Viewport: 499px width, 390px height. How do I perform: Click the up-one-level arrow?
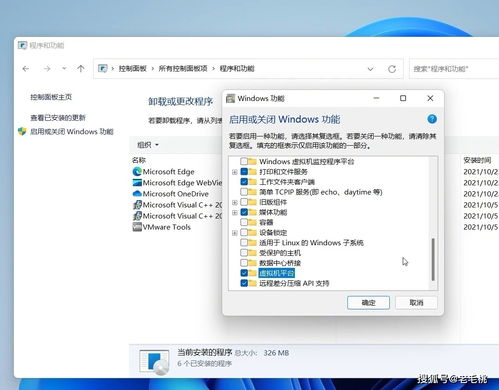point(81,69)
